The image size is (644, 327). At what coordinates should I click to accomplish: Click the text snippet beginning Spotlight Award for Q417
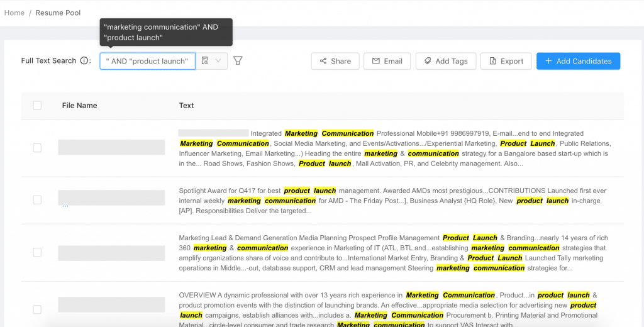pyautogui.click(x=392, y=201)
